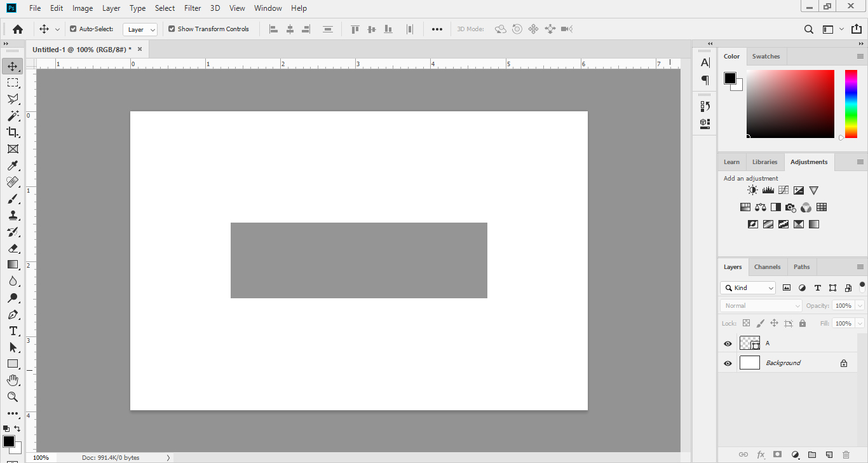Image resolution: width=868 pixels, height=463 pixels.
Task: Switch to the Swatches tab
Action: click(x=766, y=56)
